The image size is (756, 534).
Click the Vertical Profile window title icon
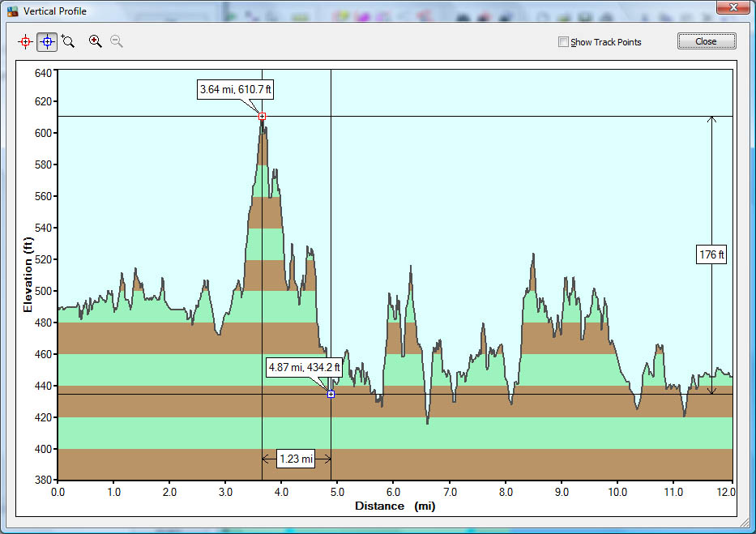(x=13, y=11)
